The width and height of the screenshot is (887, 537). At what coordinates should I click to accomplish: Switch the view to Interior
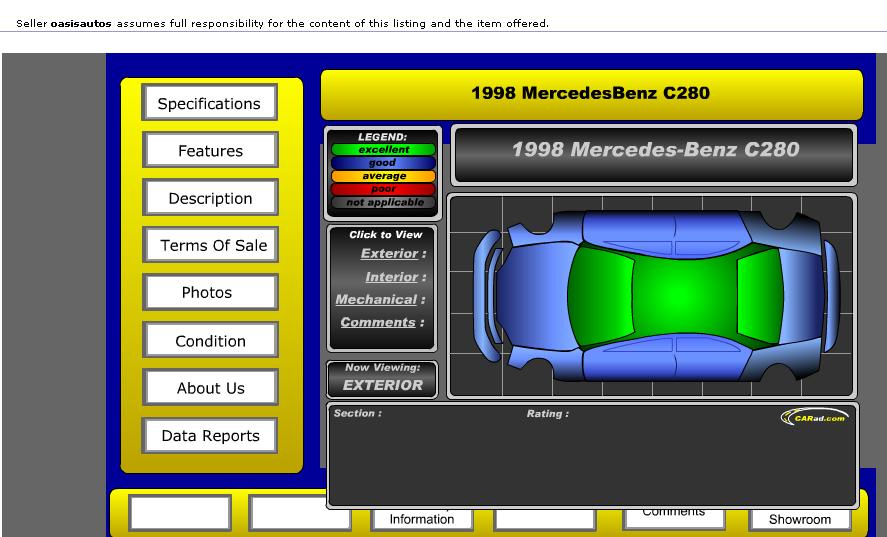(x=391, y=277)
